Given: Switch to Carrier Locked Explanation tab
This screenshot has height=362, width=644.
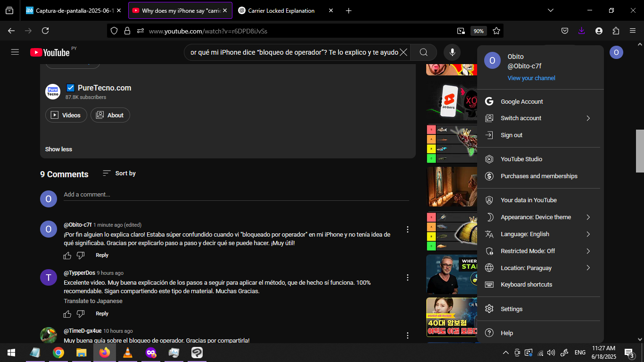Looking at the screenshot, I should pos(281,10).
